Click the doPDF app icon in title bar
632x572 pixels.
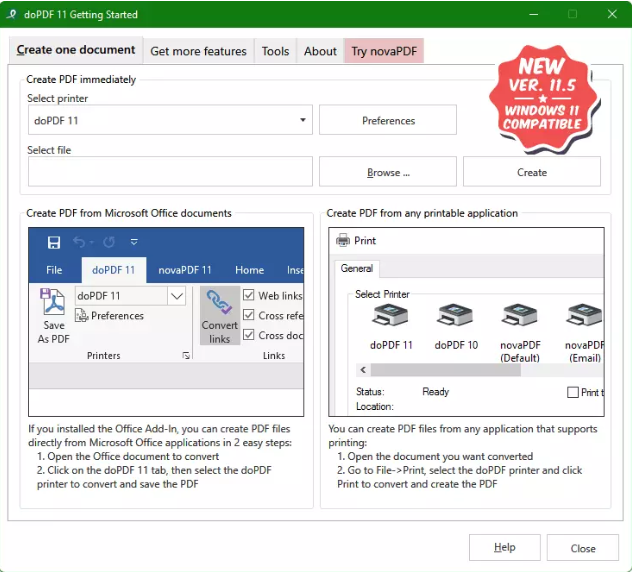pos(12,15)
